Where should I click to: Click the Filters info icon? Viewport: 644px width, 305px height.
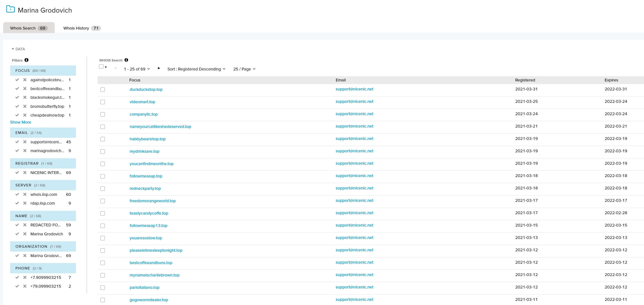(27, 60)
